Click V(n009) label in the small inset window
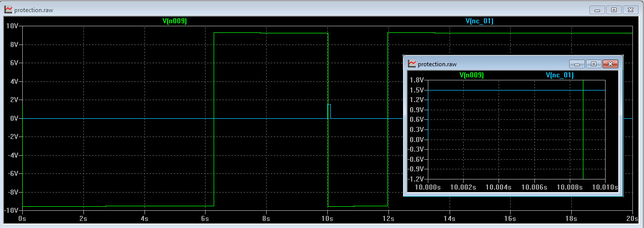The height and width of the screenshot is (228, 644). (x=472, y=75)
